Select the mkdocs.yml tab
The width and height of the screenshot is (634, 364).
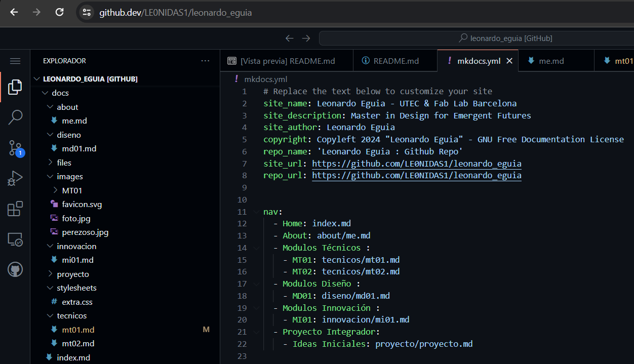click(478, 61)
